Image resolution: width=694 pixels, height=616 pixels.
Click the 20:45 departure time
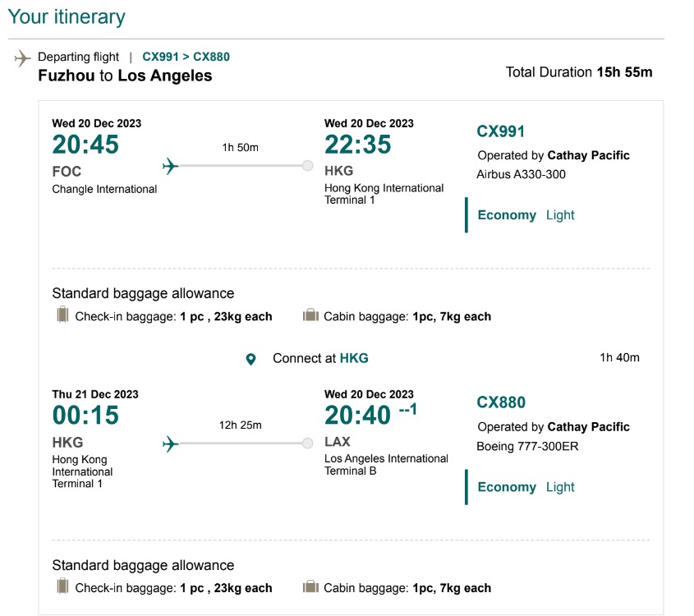click(x=85, y=145)
